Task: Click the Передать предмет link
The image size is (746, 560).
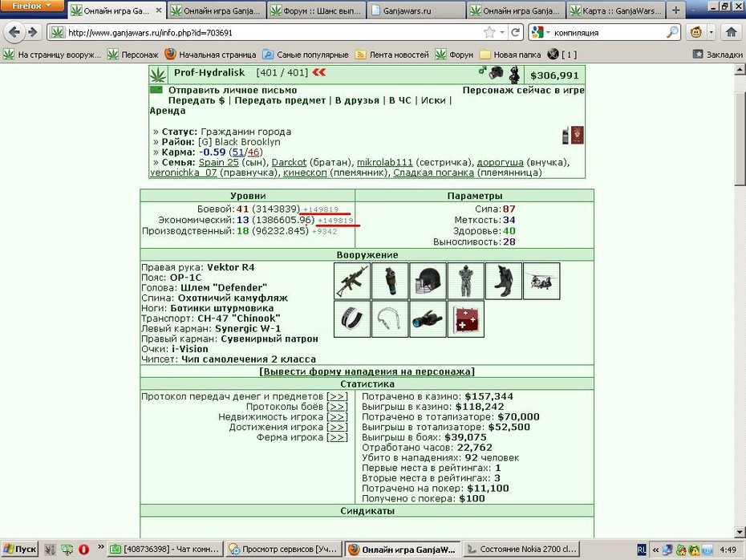Action: coord(280,100)
